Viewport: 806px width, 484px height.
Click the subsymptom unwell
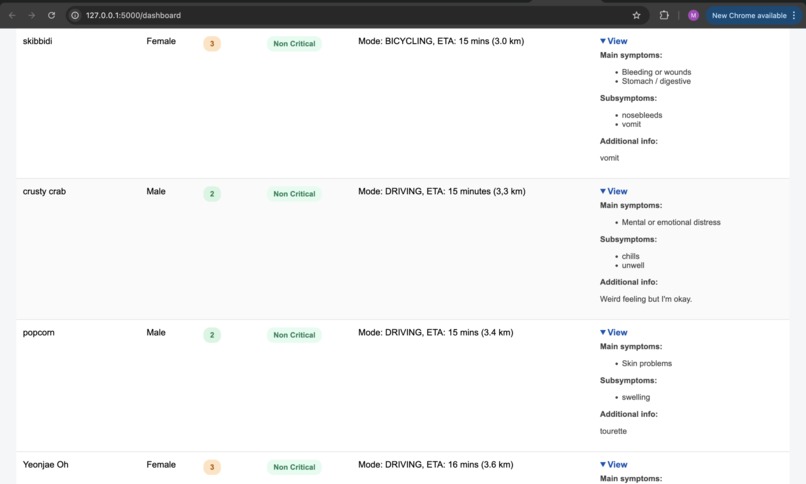[633, 265]
